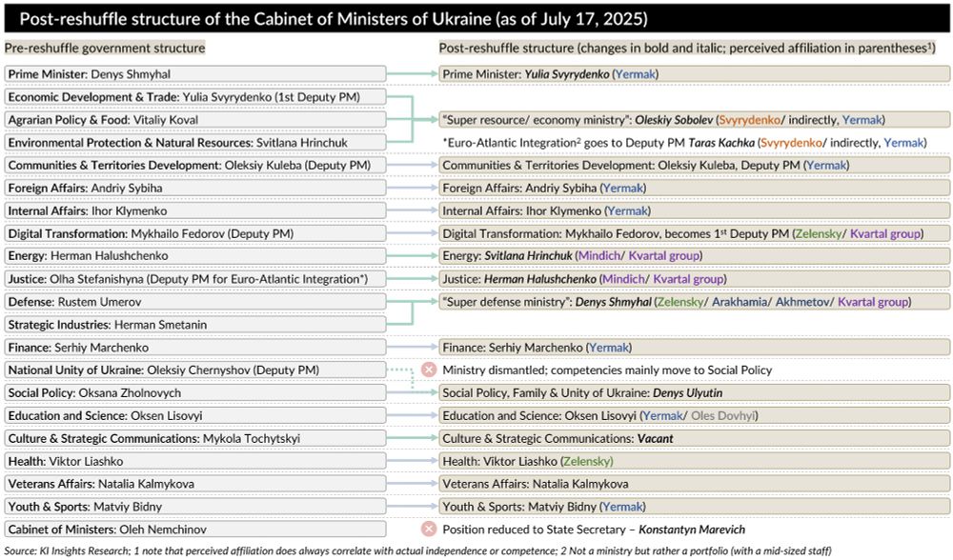Click the 'Pre-reshuffle government structure' heading

pos(105,48)
